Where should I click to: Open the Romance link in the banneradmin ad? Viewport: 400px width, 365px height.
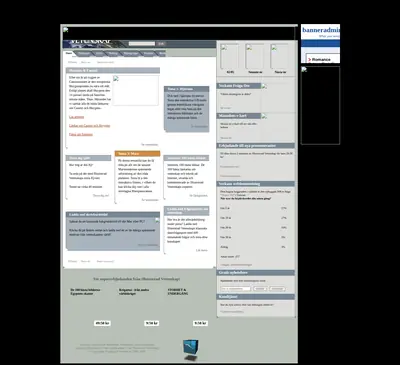[321, 60]
